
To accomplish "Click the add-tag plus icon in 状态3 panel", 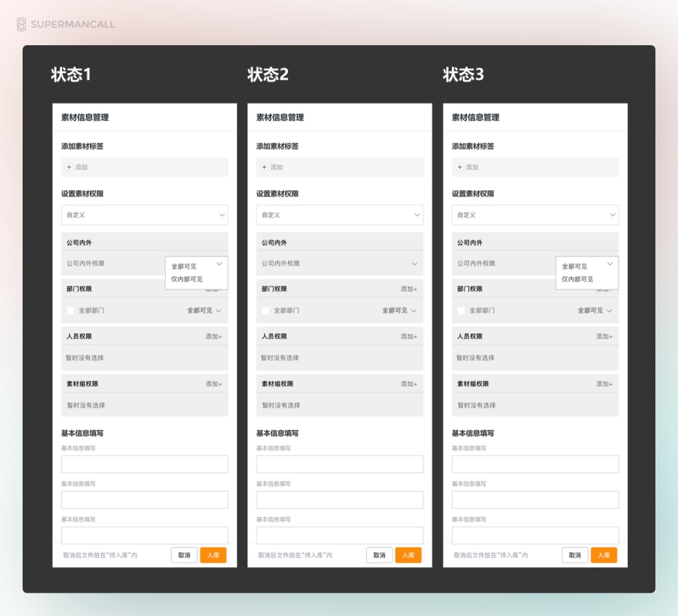I will pyautogui.click(x=460, y=167).
